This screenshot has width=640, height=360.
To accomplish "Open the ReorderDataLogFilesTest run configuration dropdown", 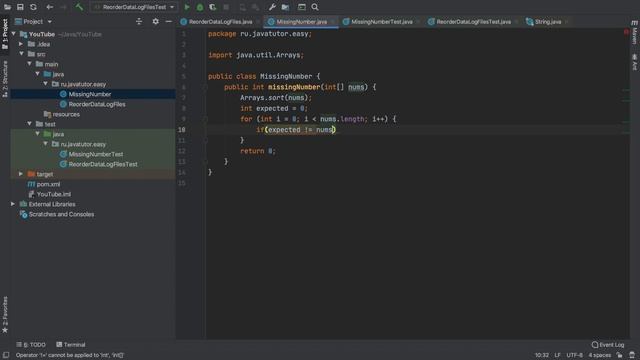I will pos(134,7).
